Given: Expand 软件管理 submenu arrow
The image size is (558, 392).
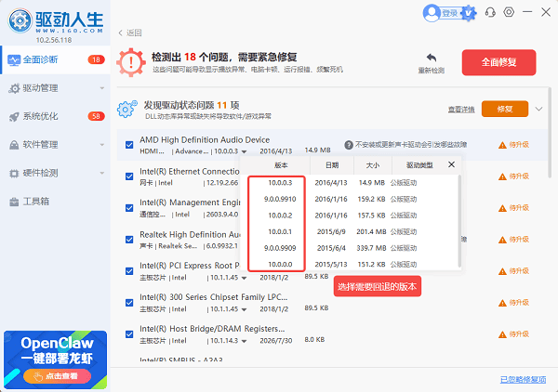Looking at the screenshot, I should pos(102,145).
